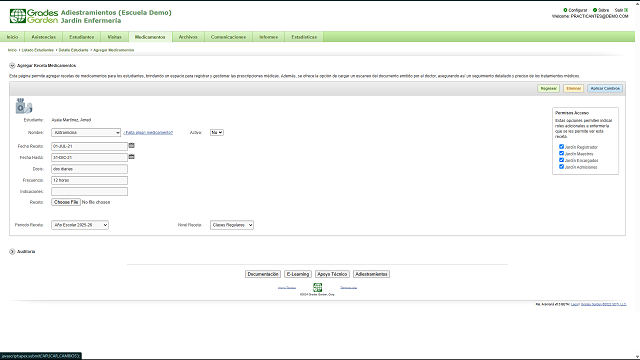640x360 pixels.
Task: Toggle Jardín Admisiones checkbox
Action: click(561, 167)
